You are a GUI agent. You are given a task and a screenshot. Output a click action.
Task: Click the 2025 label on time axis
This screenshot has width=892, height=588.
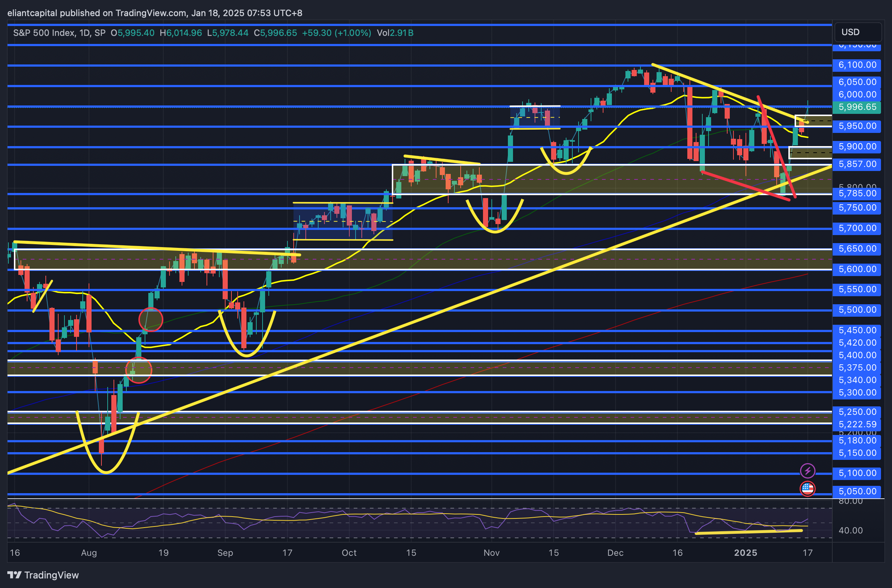click(x=746, y=552)
